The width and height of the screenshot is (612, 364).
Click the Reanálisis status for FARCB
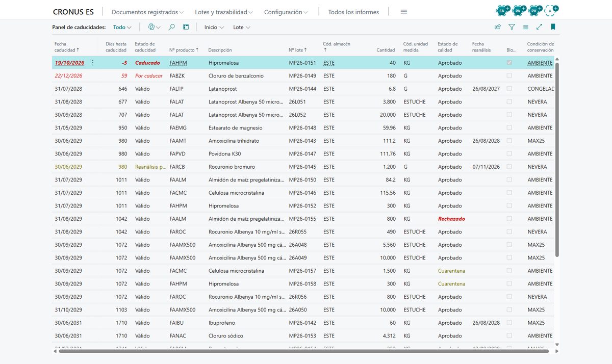coord(151,167)
